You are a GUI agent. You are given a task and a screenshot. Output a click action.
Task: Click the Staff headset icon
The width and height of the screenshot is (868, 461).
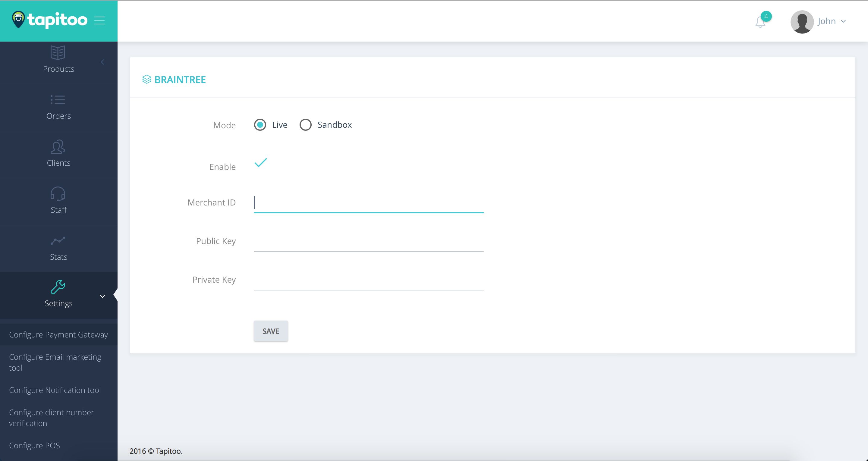click(x=58, y=194)
